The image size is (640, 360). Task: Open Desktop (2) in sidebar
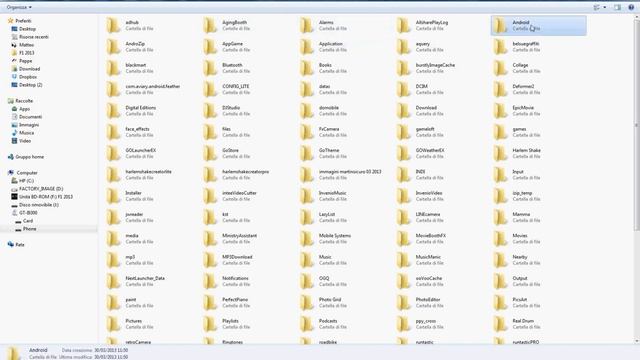pos(31,85)
